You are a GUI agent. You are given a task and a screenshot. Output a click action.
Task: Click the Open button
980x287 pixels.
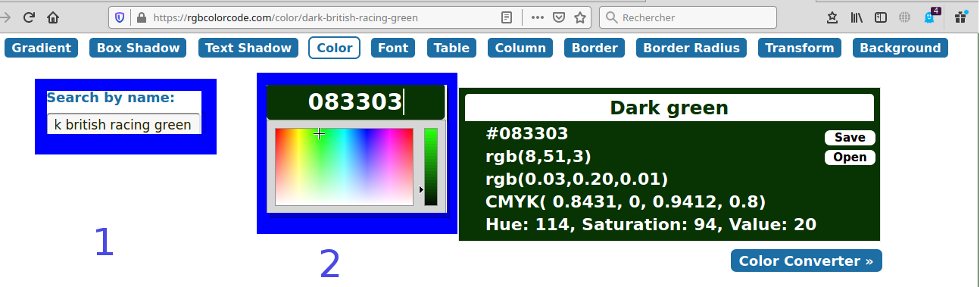pos(850,158)
